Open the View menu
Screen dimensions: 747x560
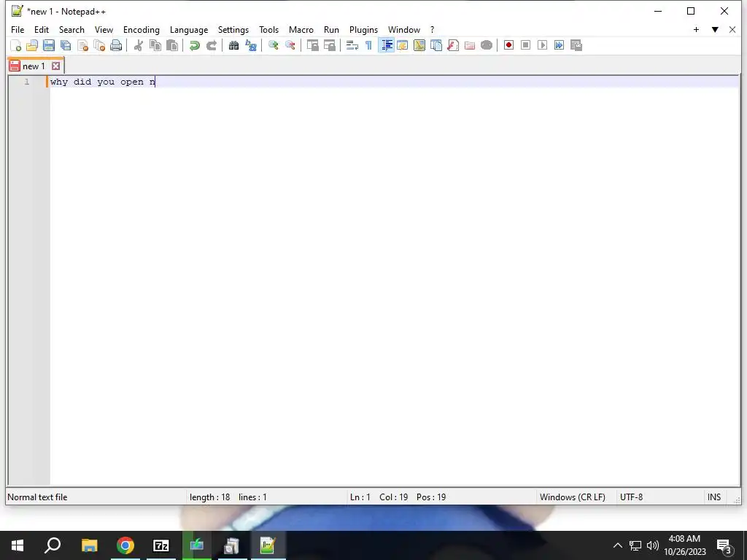tap(104, 29)
